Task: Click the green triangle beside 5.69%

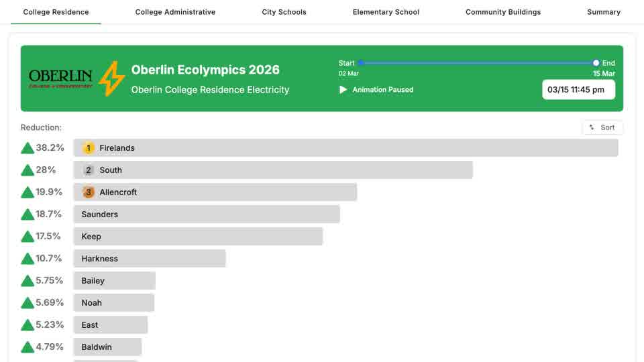Action: coord(28,303)
